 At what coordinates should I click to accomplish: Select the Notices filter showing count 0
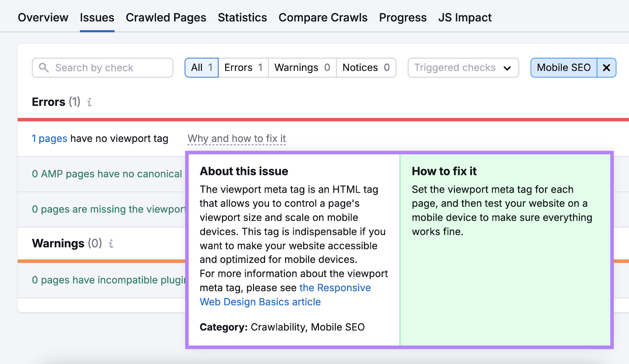click(366, 68)
